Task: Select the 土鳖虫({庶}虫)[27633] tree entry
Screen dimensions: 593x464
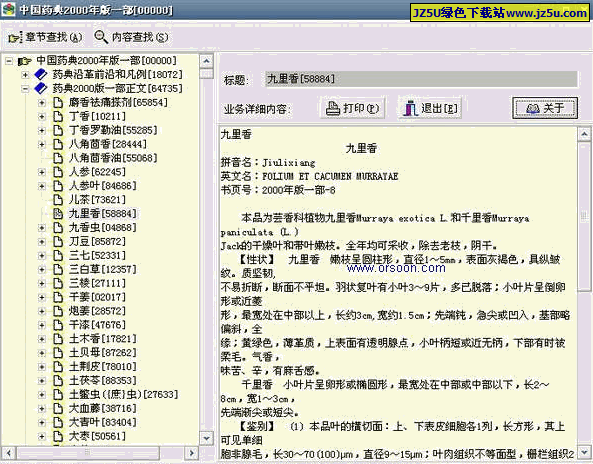Action: [123, 395]
